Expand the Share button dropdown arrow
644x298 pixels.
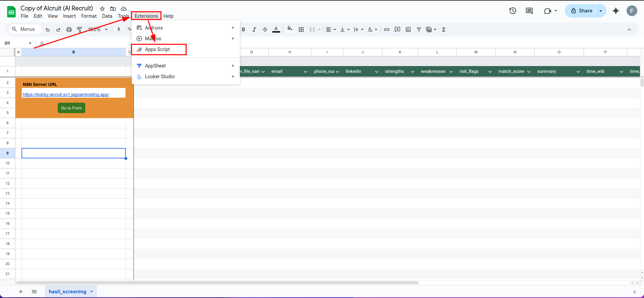click(601, 11)
